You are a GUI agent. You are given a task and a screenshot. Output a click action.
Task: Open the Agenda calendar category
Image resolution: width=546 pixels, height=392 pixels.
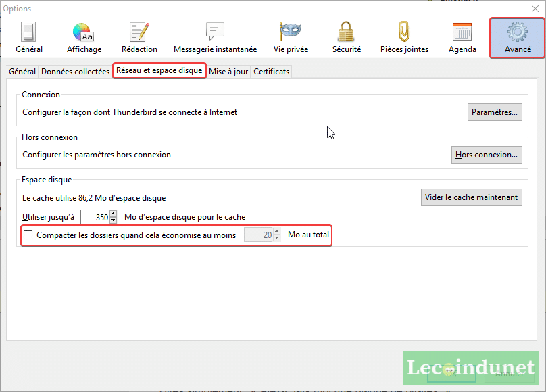click(x=462, y=38)
